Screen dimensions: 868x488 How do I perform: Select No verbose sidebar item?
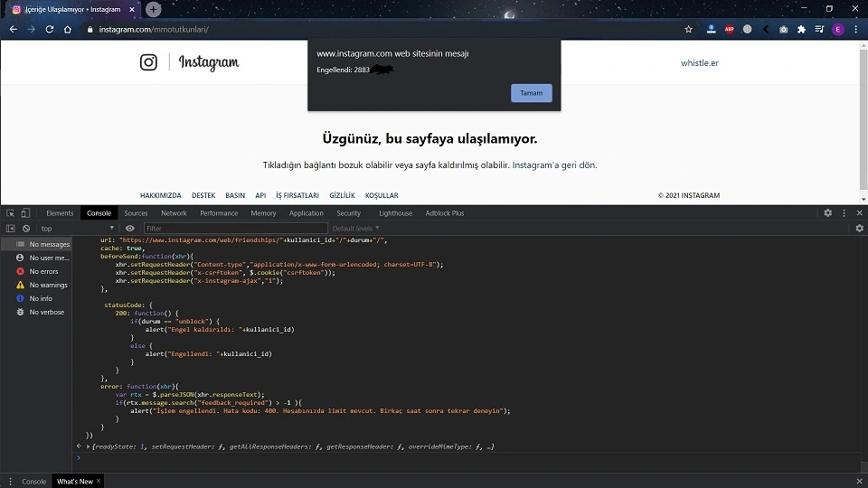pos(36,312)
